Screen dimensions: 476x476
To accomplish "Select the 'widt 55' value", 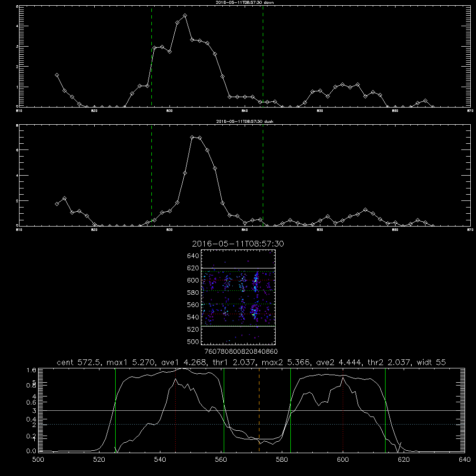I will 431,362.
